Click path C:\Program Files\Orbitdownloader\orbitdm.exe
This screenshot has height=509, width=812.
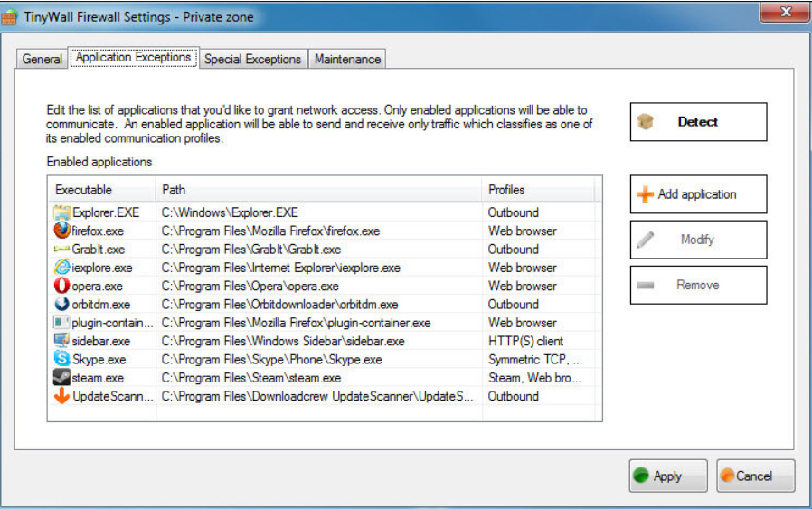click(279, 305)
